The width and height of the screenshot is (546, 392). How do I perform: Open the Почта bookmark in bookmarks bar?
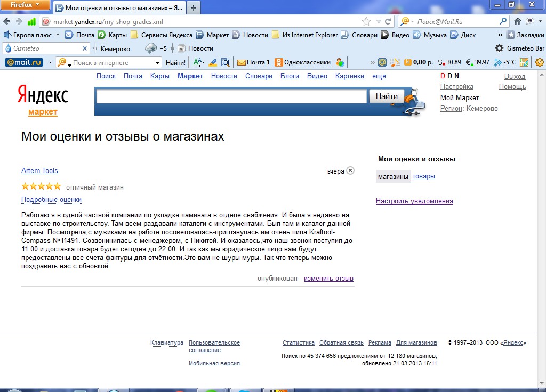click(x=80, y=35)
